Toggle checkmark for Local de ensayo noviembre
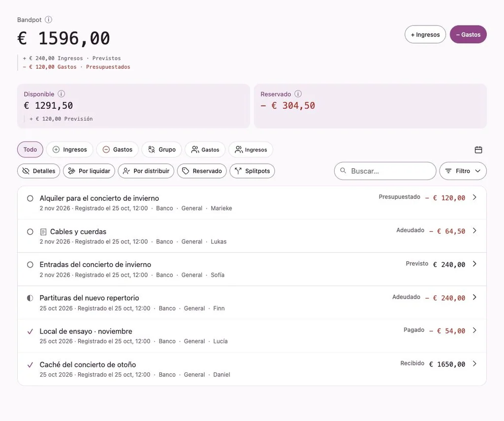504x421 pixels. [30, 331]
